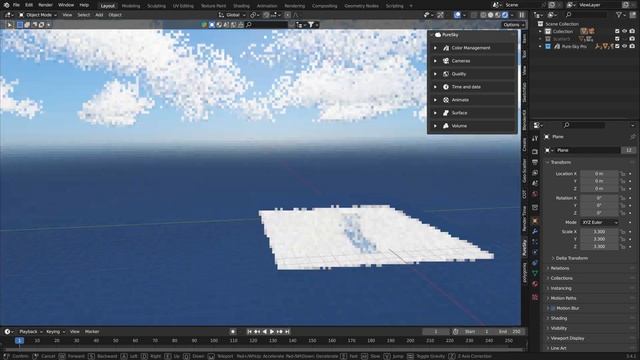Open the Tool properties tab icon
640x360 pixels.
[535, 139]
